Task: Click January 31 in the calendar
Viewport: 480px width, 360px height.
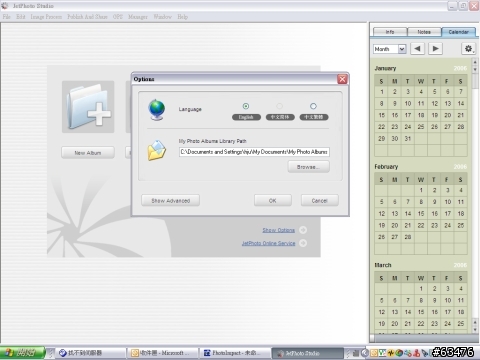Action: 408,138
